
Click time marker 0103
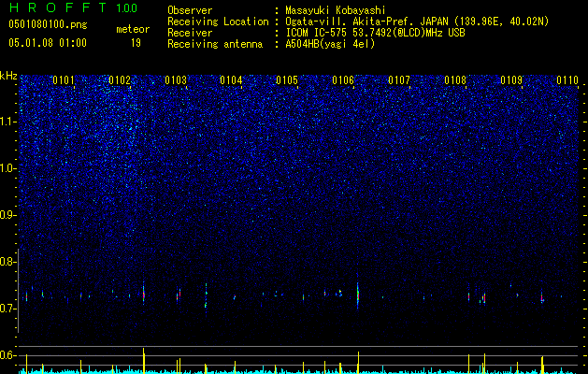click(176, 80)
